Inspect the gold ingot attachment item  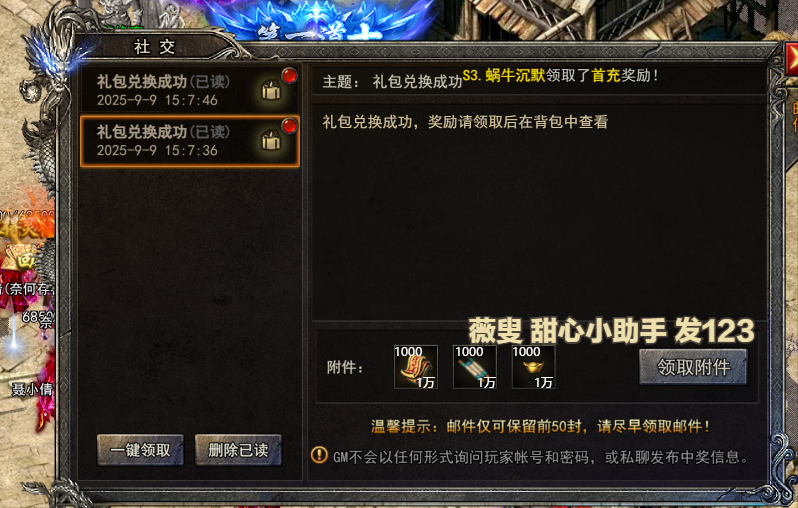pos(533,367)
